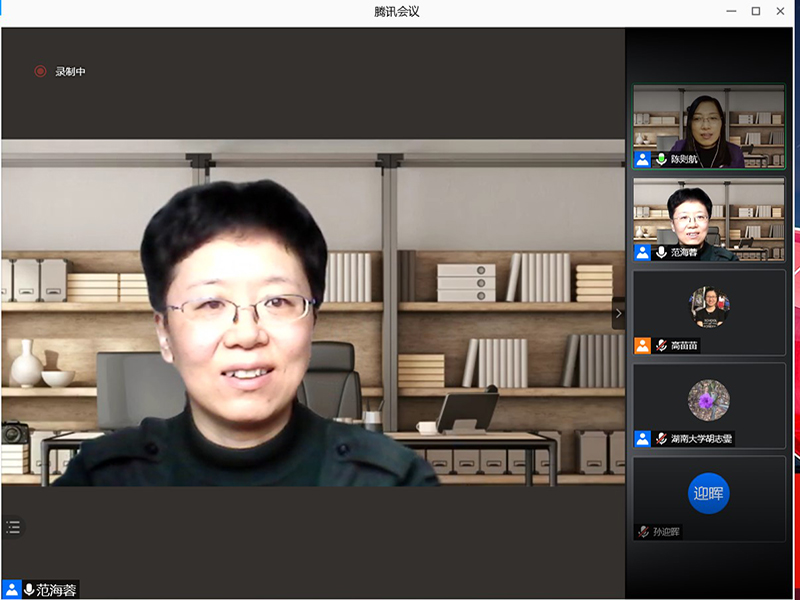Click the 录制中 recording status text
This screenshot has height=600, width=800.
click(x=70, y=71)
